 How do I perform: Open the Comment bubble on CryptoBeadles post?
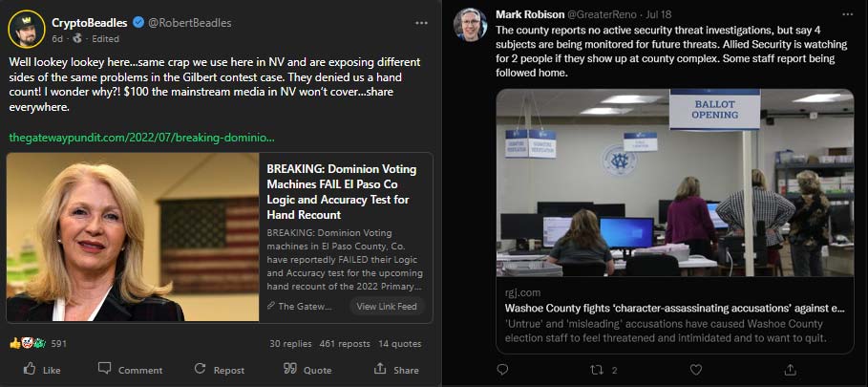coord(104,368)
